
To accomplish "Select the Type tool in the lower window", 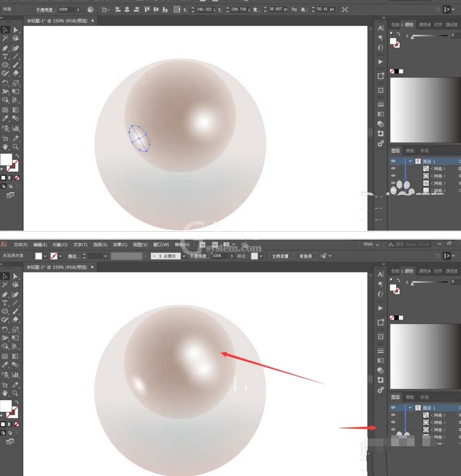I will pos(5,303).
